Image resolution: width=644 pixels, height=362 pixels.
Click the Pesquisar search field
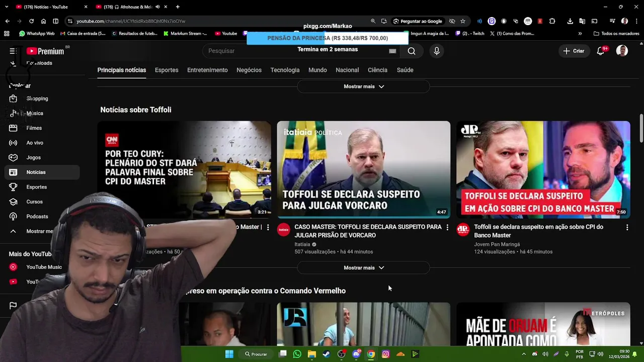pos(301,51)
